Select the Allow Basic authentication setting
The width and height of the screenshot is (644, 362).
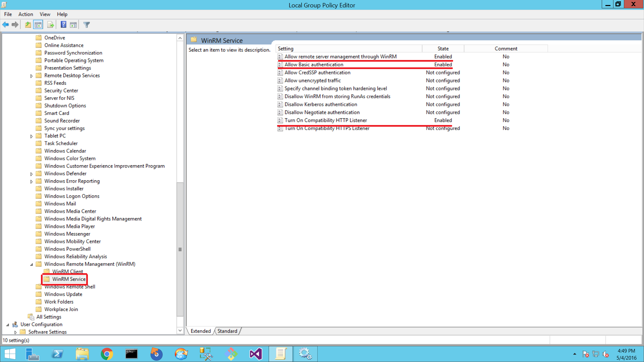click(x=314, y=65)
